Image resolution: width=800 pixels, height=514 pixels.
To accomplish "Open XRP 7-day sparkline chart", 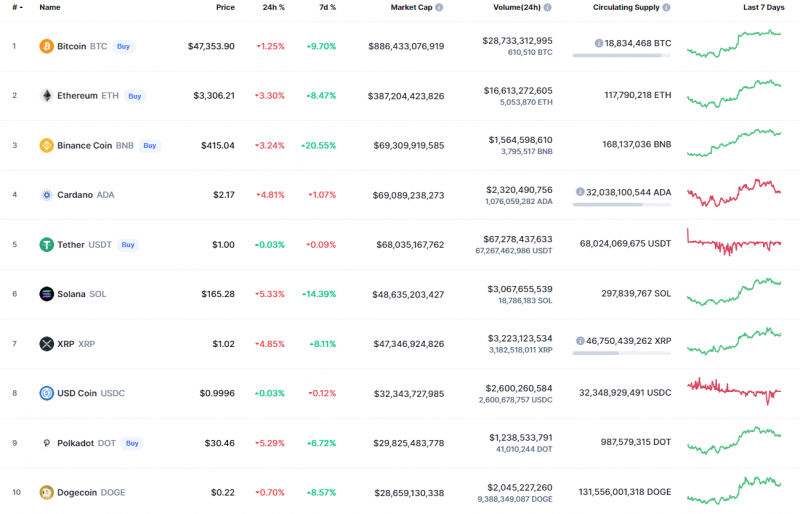I will (x=734, y=341).
